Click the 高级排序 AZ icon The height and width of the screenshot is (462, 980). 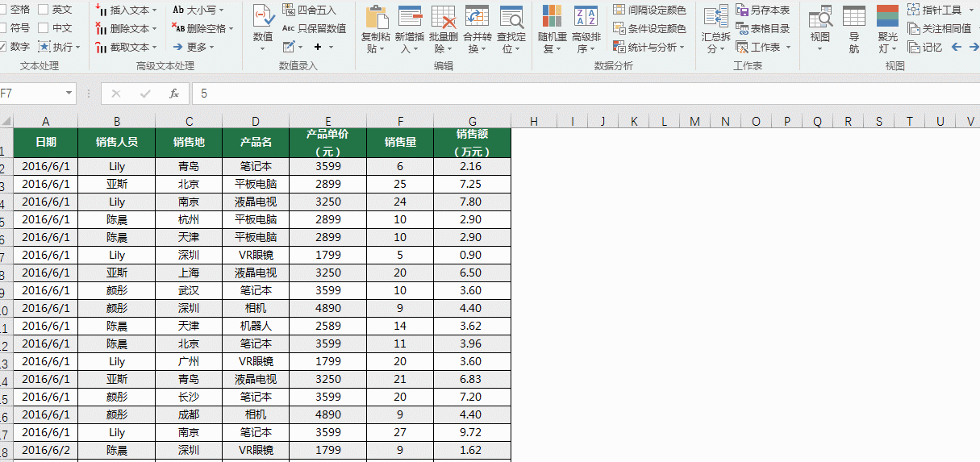[x=586, y=16]
